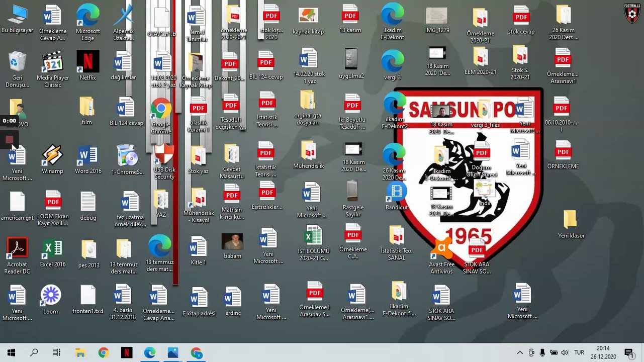
Task: Open the notification center
Action: 628,353
